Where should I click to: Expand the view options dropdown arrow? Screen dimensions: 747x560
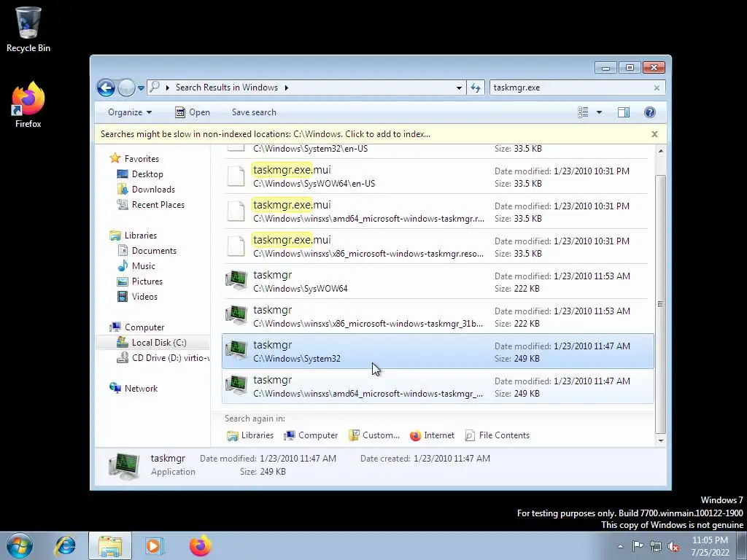point(599,112)
